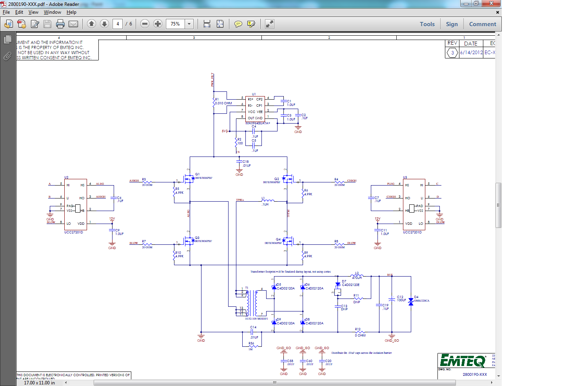Viewport: 588px width, 386px height.
Task: Click the 6/14/2012 revision date cell
Action: click(471, 53)
